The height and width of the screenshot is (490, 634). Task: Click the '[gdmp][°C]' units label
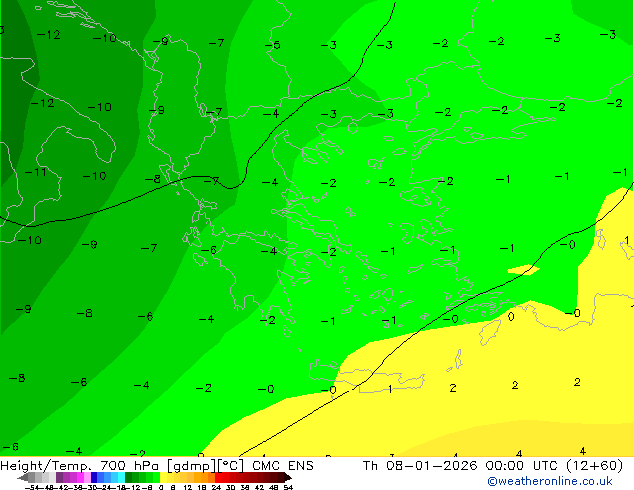click(x=205, y=466)
